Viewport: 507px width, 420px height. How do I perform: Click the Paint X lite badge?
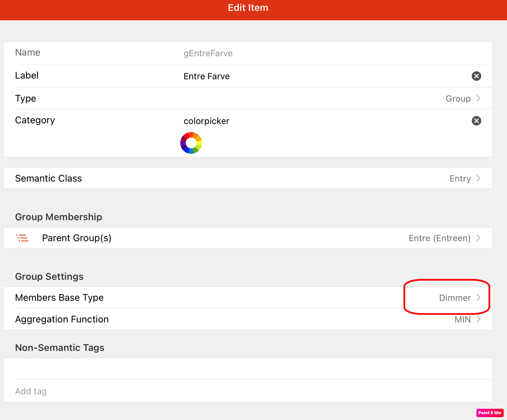coord(490,413)
